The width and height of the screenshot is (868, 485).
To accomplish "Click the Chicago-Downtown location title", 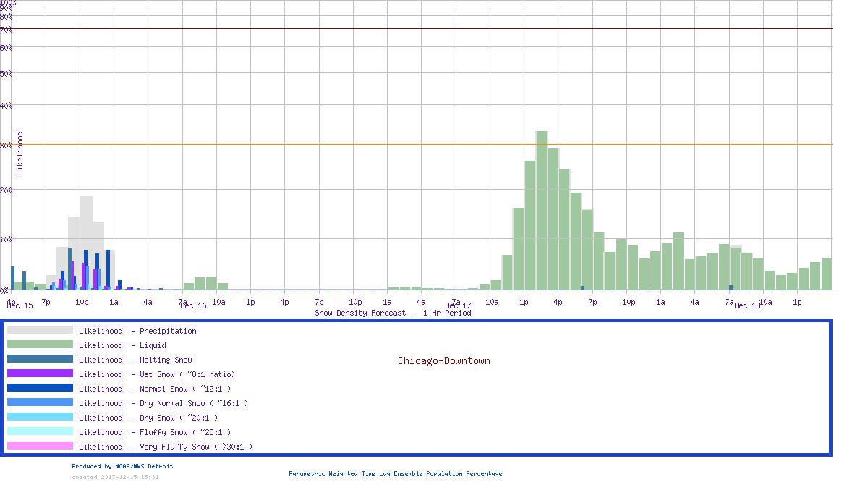I will pyautogui.click(x=443, y=360).
